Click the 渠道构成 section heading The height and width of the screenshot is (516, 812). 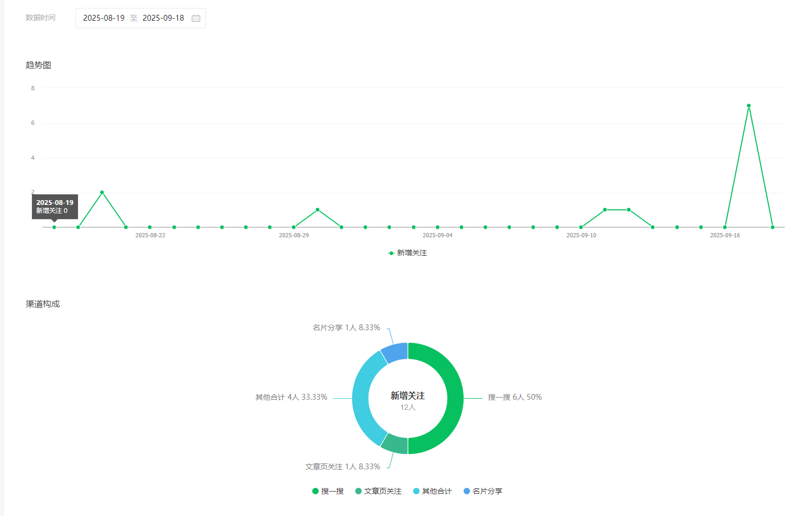pyautogui.click(x=42, y=304)
